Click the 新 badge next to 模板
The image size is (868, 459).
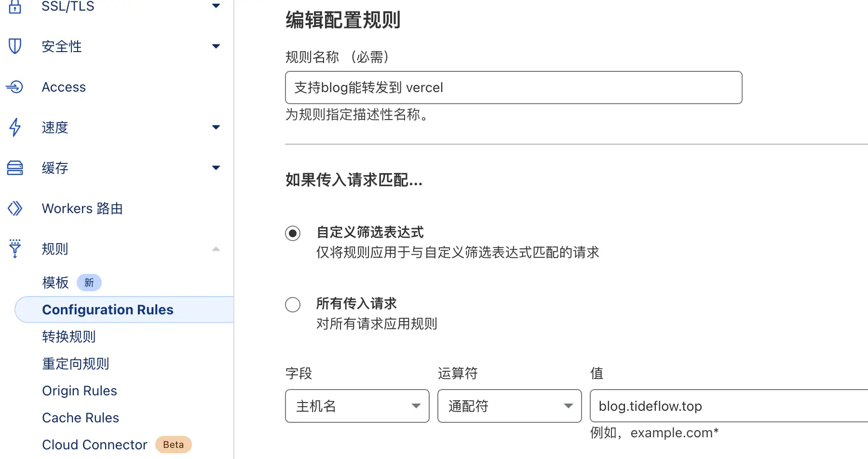click(x=89, y=283)
